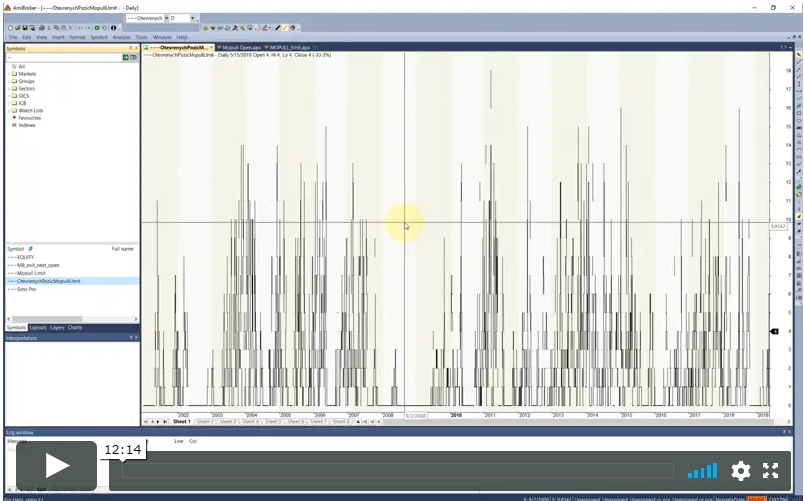Open the Analysis menu

pyautogui.click(x=122, y=37)
